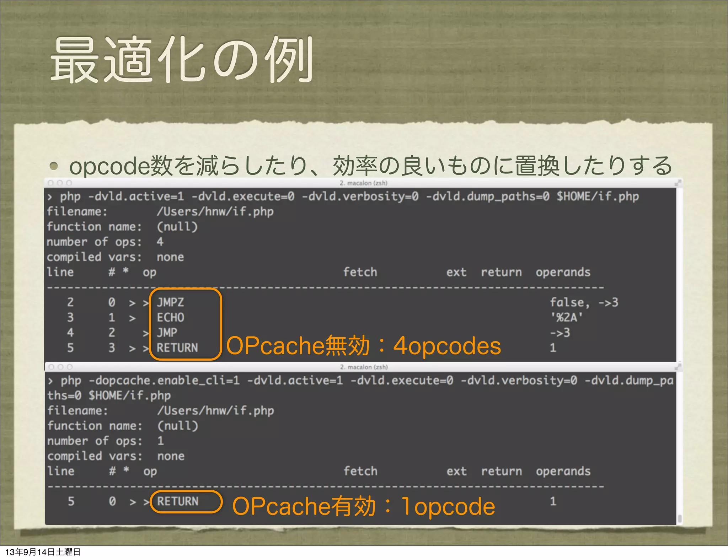728x560 pixels.
Task: Click 'compiled vars:' label in lower terminal
Action: click(x=95, y=456)
